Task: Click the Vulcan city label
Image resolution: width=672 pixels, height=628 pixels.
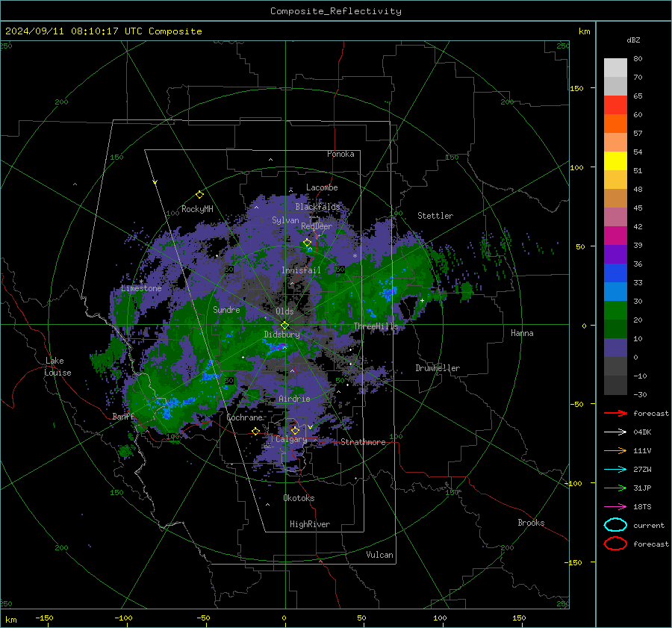Action: tap(380, 555)
